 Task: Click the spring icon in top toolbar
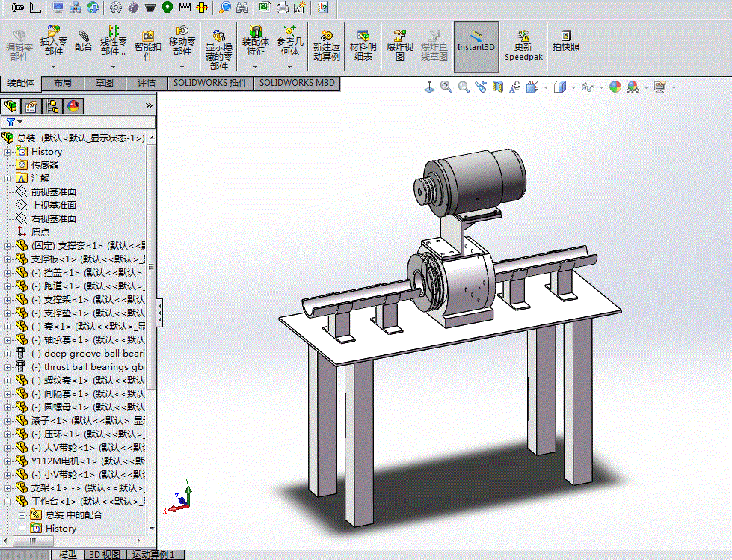click(185, 7)
